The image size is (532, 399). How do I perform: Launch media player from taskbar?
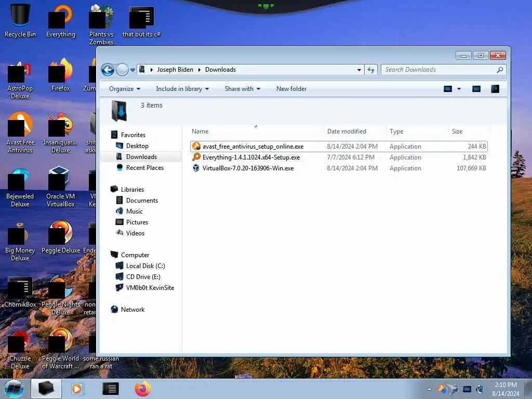pyautogui.click(x=77, y=389)
